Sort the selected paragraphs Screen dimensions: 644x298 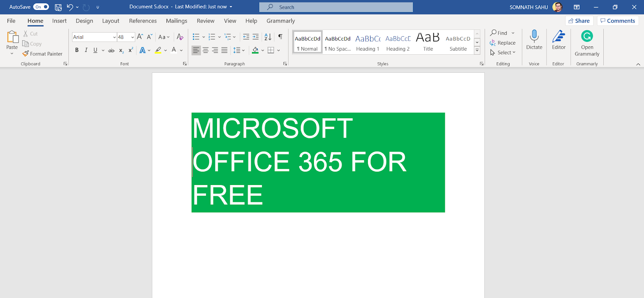coord(268,37)
